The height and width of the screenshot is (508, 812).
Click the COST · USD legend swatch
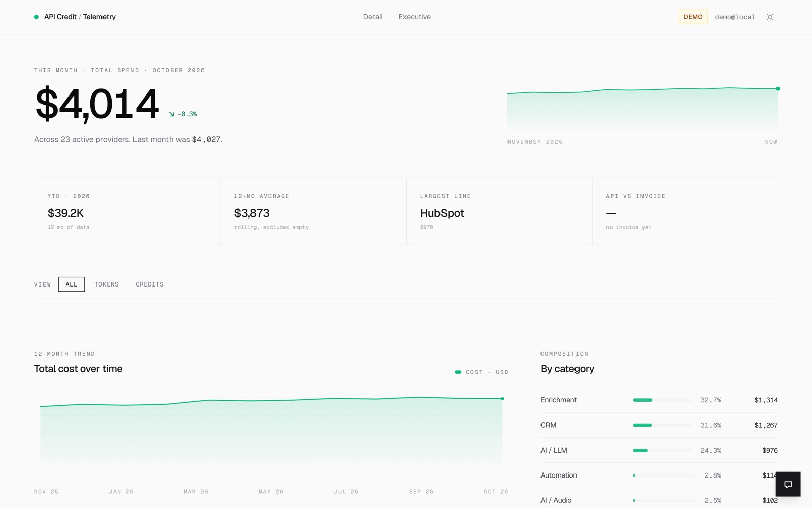coord(458,372)
